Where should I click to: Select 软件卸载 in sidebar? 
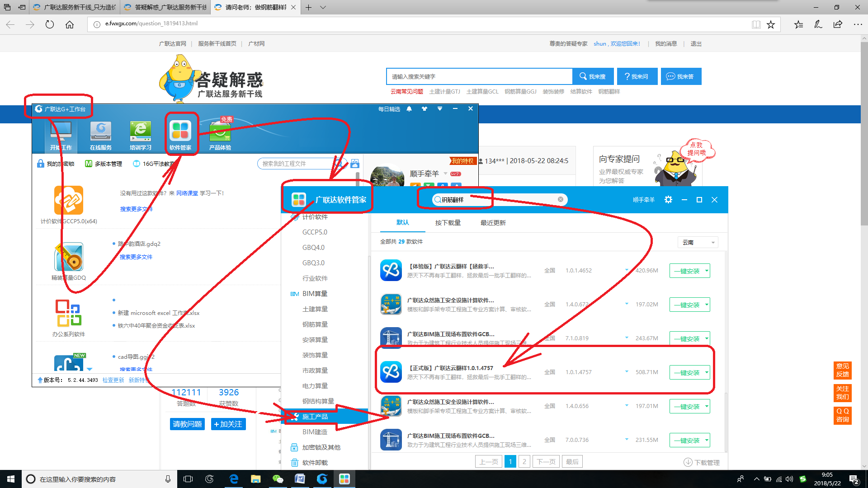pos(315,463)
